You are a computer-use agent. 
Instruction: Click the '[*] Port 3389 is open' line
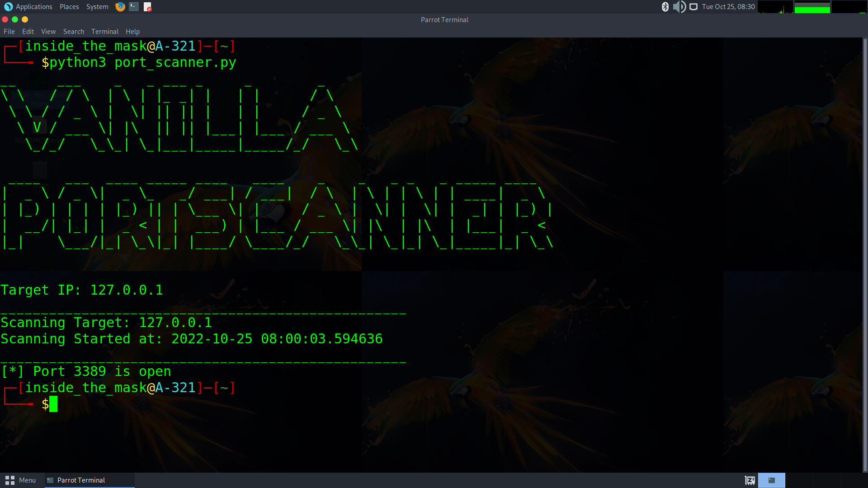(x=86, y=371)
